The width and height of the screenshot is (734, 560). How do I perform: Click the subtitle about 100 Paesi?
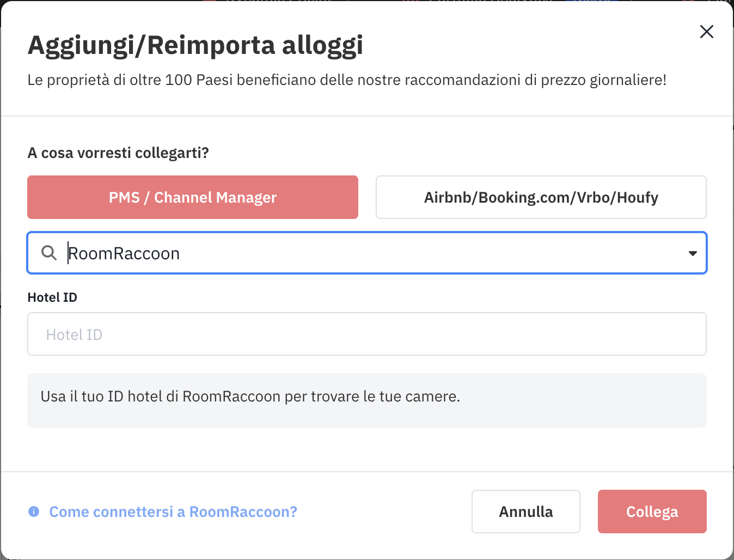point(347,80)
